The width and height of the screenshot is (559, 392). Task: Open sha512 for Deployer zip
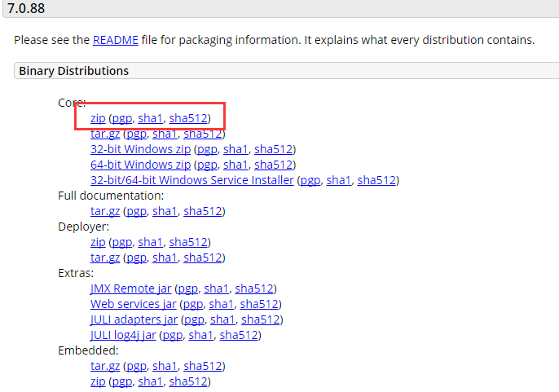(188, 242)
